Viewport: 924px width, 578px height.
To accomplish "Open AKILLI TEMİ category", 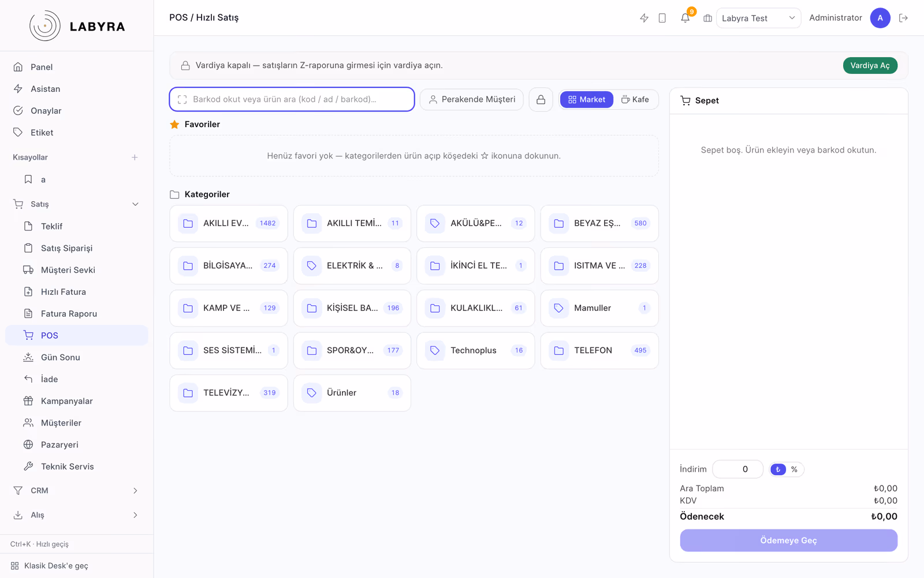I will [x=352, y=223].
